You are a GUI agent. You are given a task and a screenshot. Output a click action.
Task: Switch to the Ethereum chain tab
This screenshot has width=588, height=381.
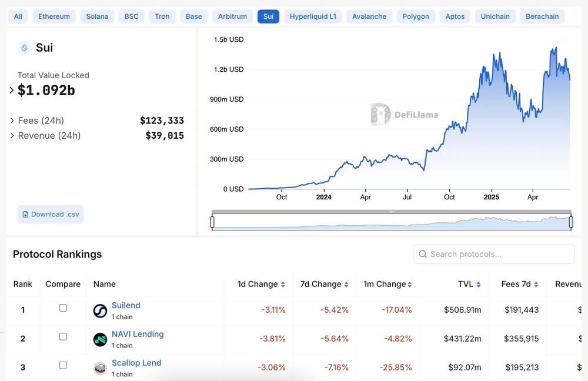54,16
